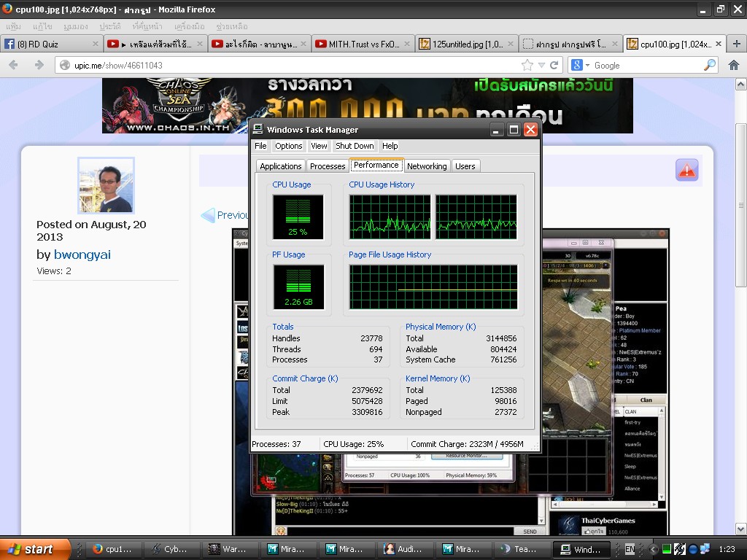Viewport: 747px width, 560px height.
Task: Switch to the Users tab
Action: pos(465,166)
